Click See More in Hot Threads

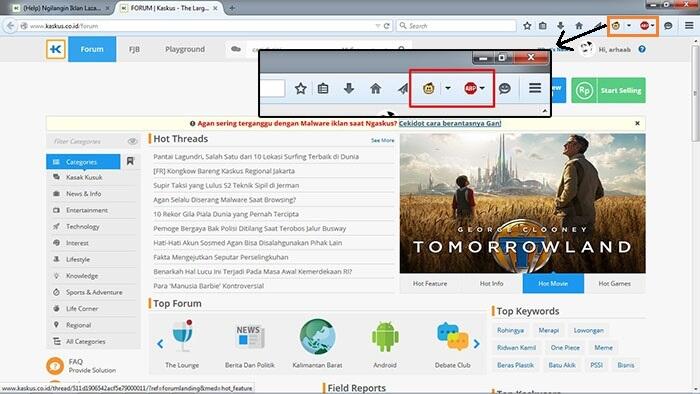click(x=383, y=140)
